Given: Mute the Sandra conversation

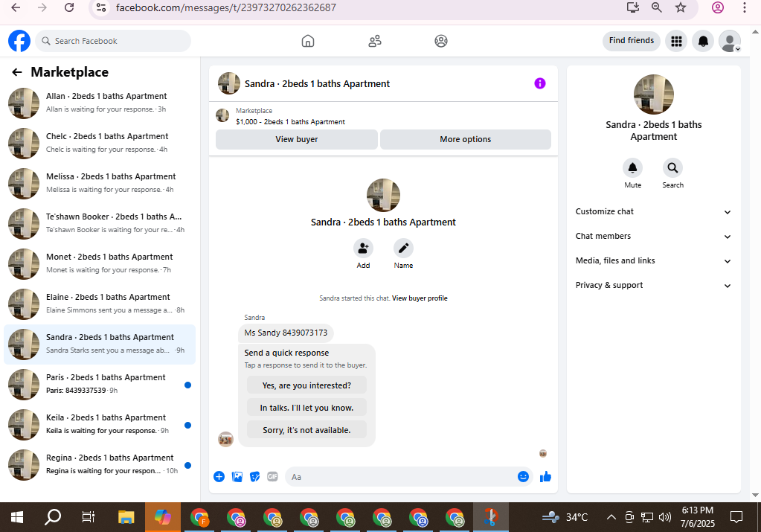Looking at the screenshot, I should [632, 168].
